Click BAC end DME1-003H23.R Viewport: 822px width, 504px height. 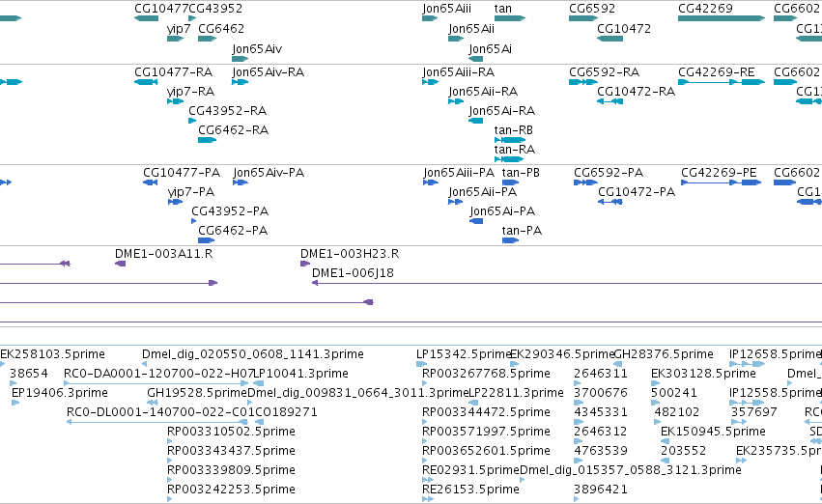tap(350, 254)
